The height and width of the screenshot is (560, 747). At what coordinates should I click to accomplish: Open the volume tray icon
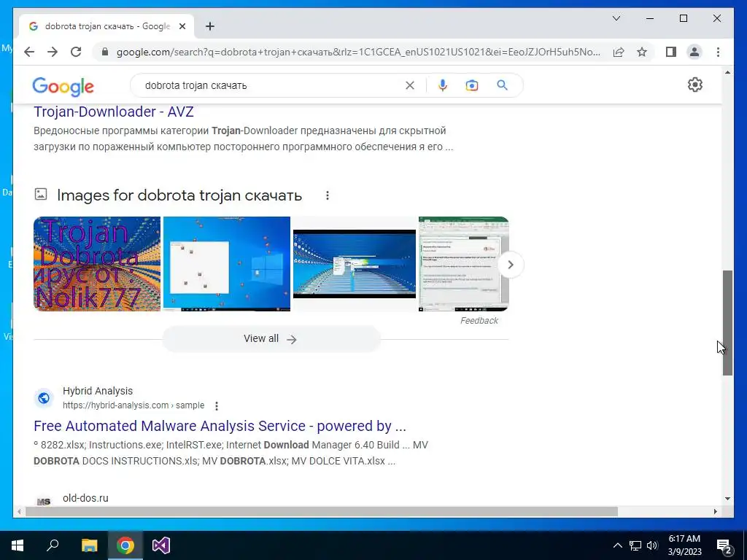[652, 545]
